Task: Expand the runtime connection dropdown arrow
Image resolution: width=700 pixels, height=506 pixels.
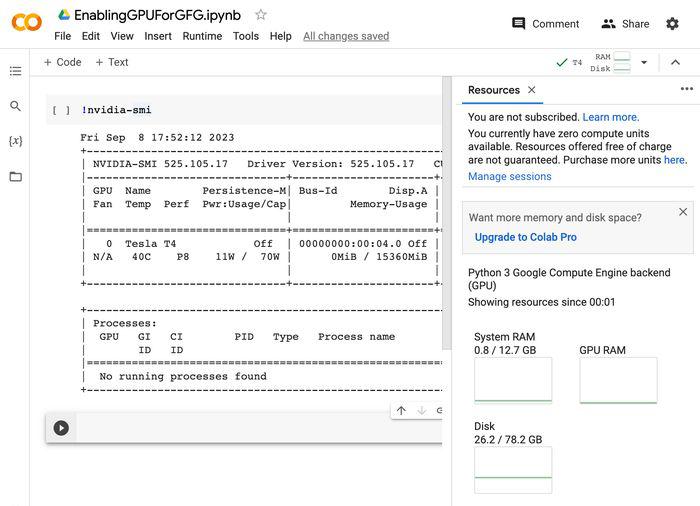Action: coord(644,63)
